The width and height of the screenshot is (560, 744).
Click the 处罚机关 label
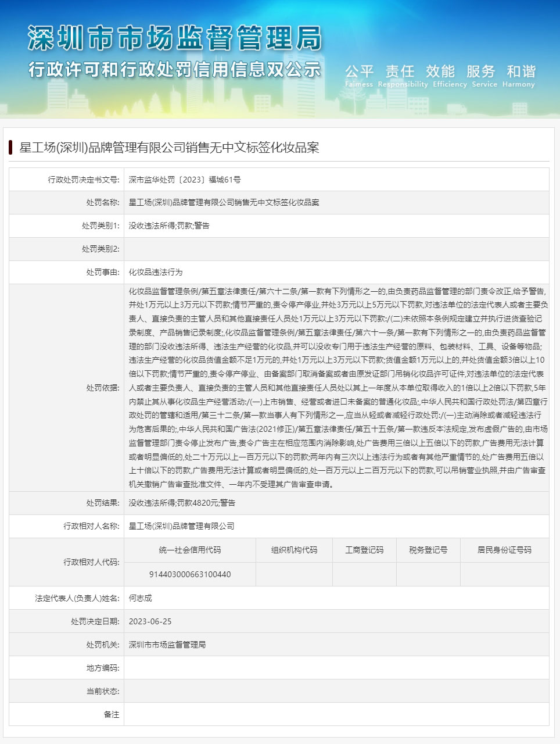coord(102,645)
